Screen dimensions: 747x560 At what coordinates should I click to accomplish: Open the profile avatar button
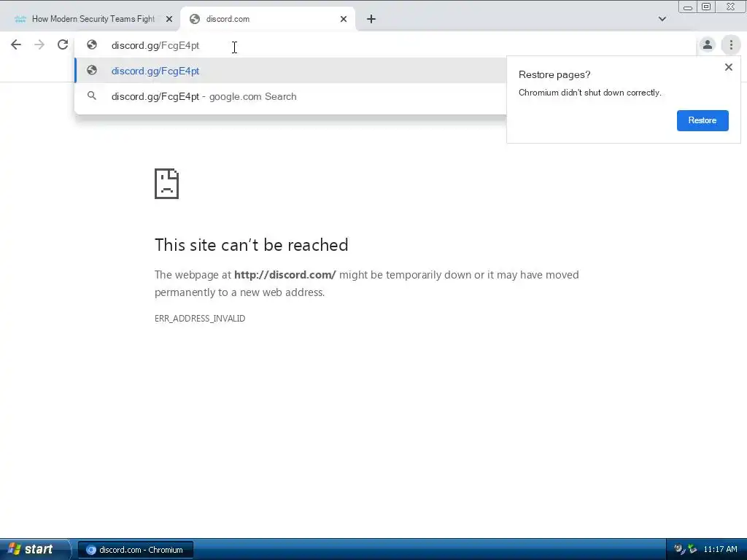click(x=708, y=44)
